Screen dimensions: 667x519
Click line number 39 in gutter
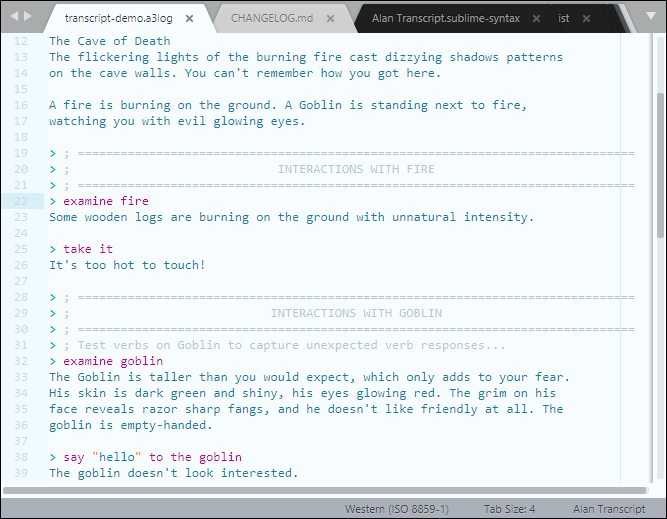click(x=20, y=473)
